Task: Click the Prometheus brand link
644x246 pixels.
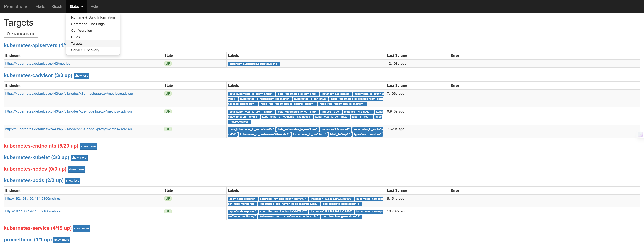Action: point(16,7)
